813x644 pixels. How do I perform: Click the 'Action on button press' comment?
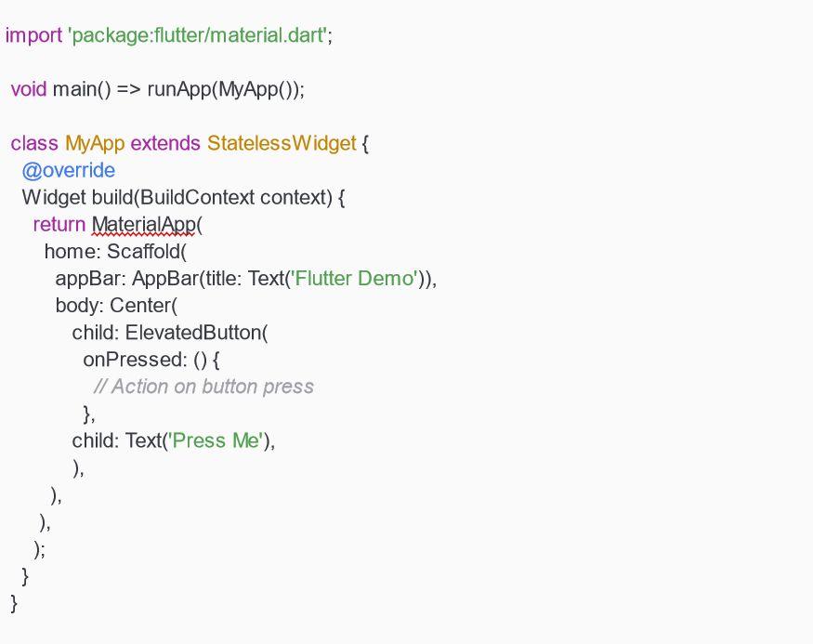pos(204,387)
